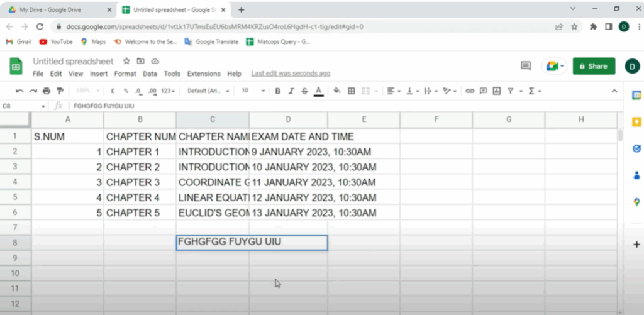The height and width of the screenshot is (315, 644).
Task: Click the Undo icon in toolbar
Action: [20, 91]
